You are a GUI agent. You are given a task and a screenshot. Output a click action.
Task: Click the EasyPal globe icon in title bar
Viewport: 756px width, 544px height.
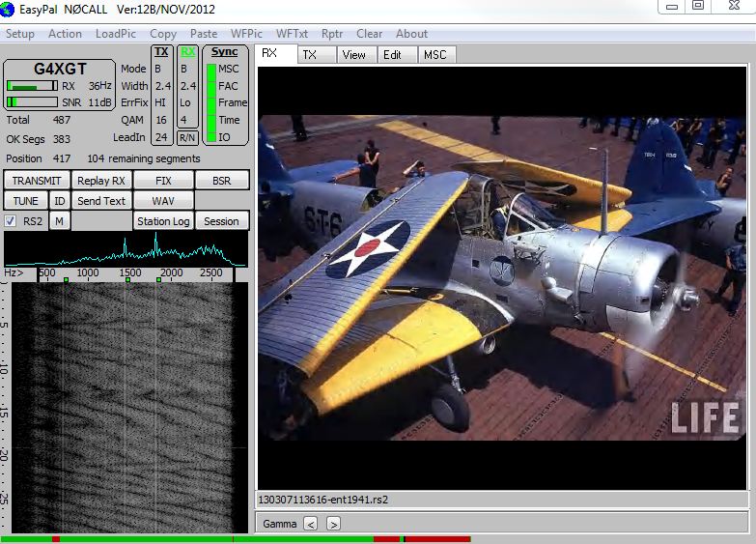[7, 9]
